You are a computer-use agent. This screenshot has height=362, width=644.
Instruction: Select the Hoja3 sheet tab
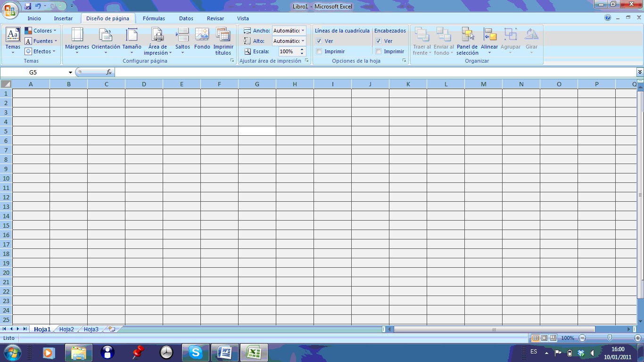(91, 329)
